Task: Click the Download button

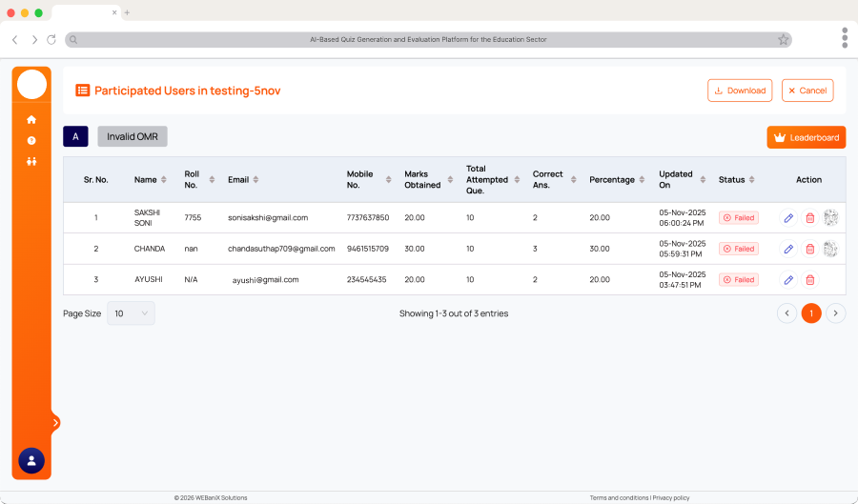Action: pyautogui.click(x=740, y=91)
